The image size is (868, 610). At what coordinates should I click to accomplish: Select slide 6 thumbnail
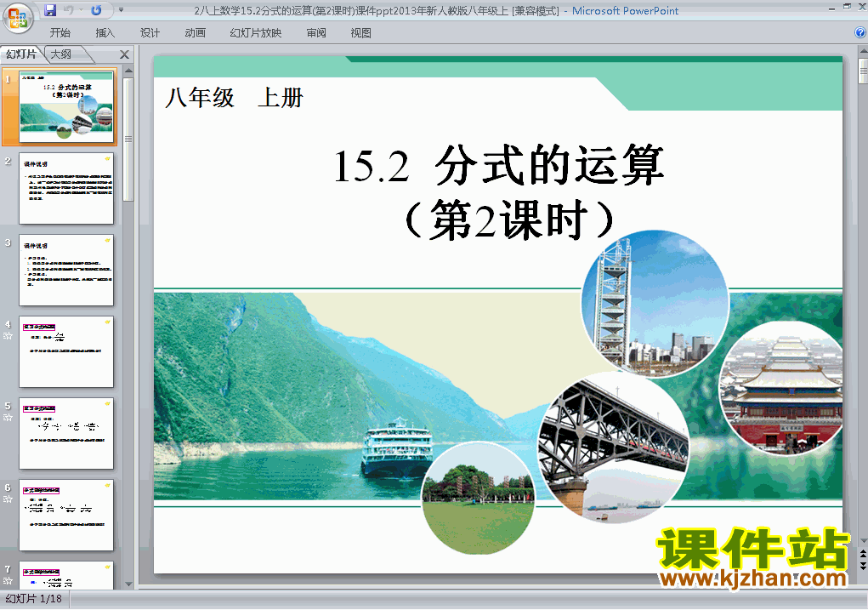tap(66, 516)
